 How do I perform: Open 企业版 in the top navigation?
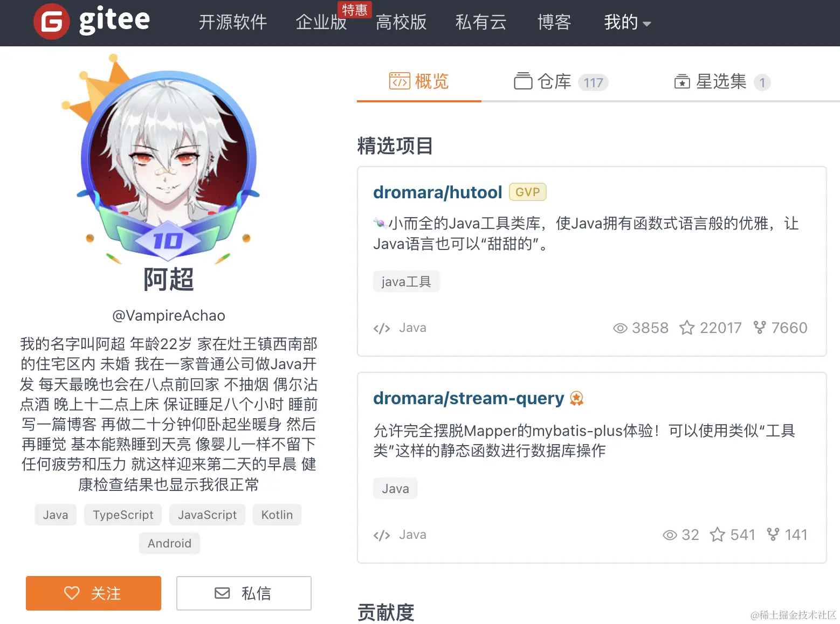pyautogui.click(x=321, y=22)
